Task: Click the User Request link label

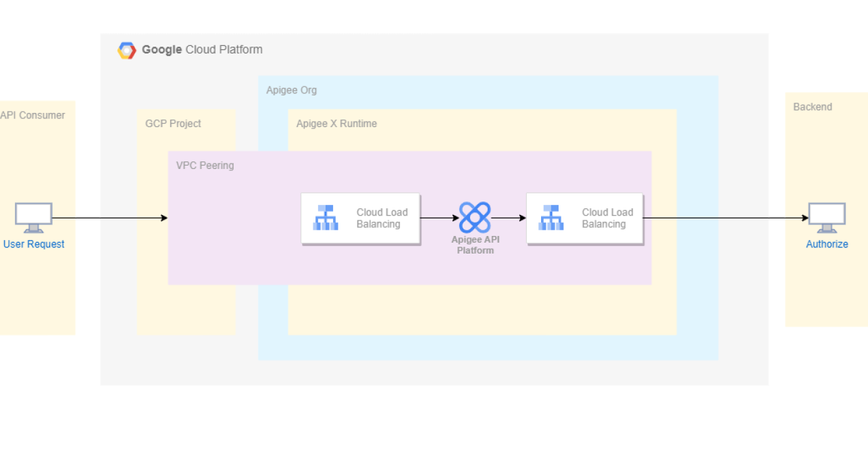Action: [x=34, y=244]
